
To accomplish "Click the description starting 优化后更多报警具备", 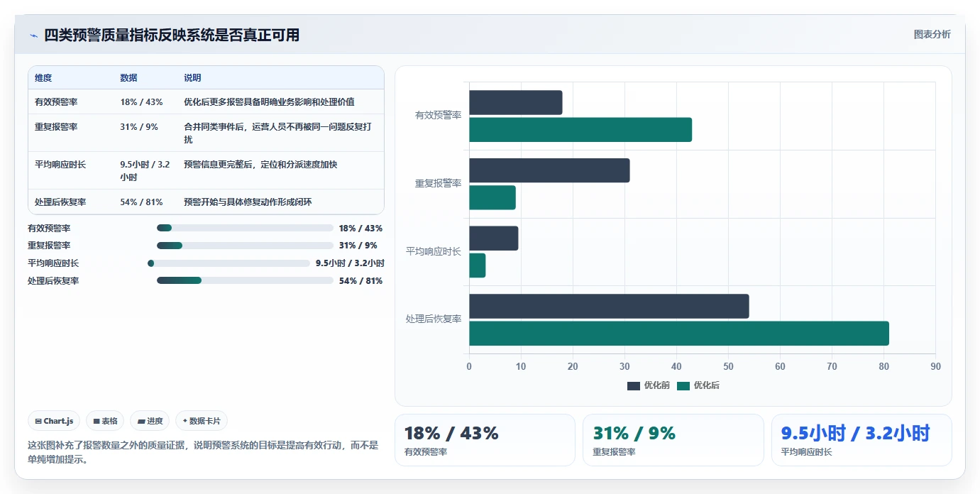I will point(269,102).
